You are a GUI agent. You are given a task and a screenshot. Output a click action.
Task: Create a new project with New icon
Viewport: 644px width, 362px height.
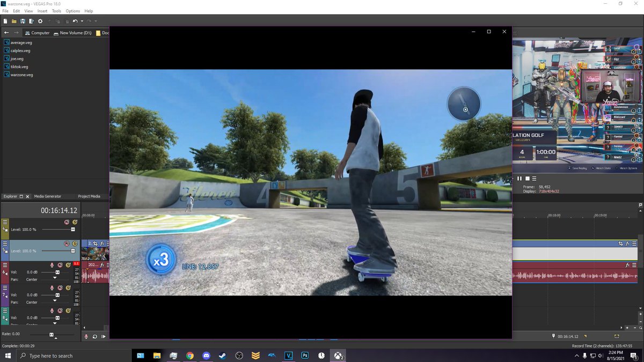pos(5,21)
